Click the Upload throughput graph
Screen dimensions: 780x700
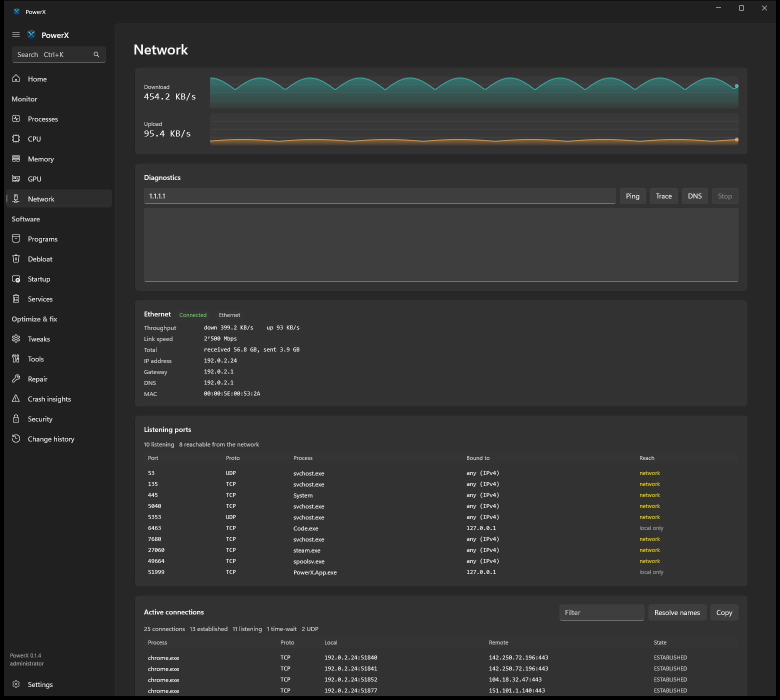point(474,129)
